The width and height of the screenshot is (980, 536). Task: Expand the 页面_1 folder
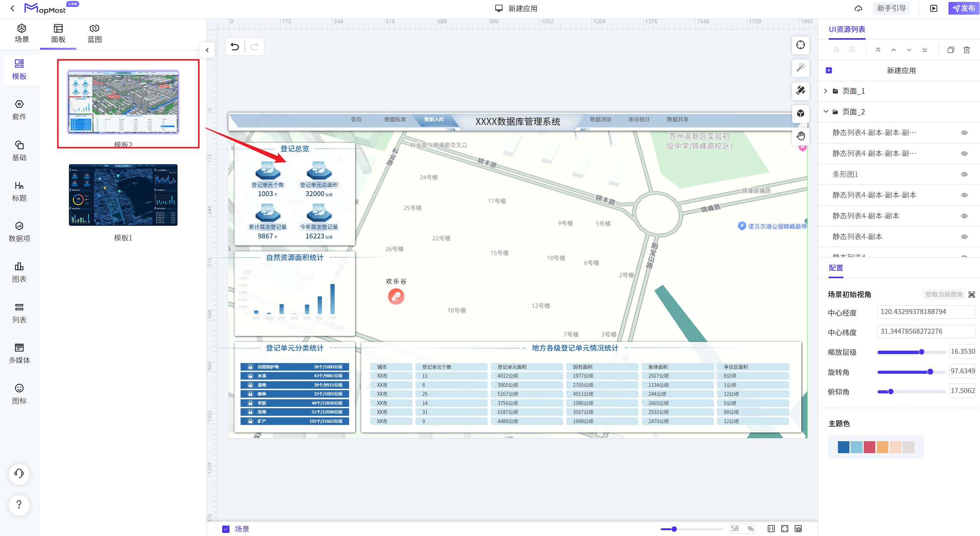(826, 91)
